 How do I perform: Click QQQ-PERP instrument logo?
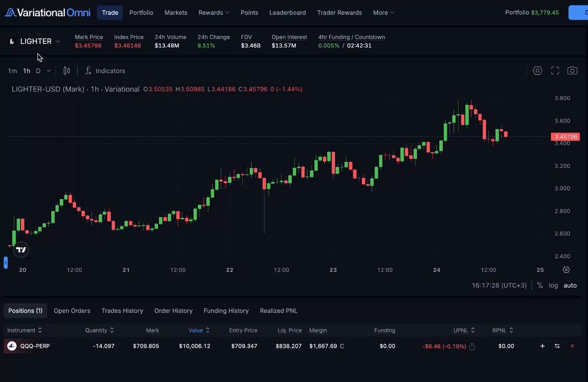(x=12, y=346)
